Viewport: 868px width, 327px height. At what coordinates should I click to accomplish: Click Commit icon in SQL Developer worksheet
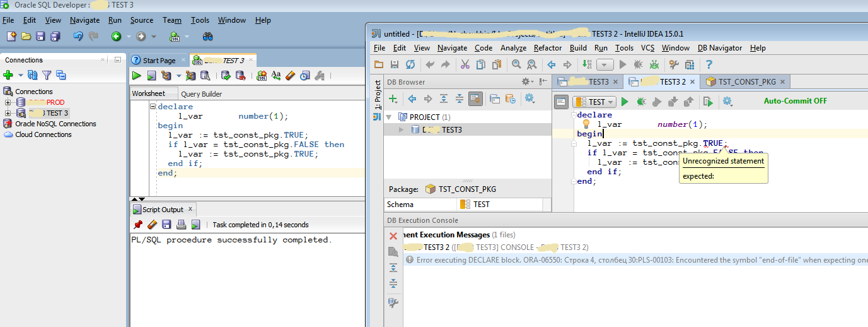[x=226, y=76]
